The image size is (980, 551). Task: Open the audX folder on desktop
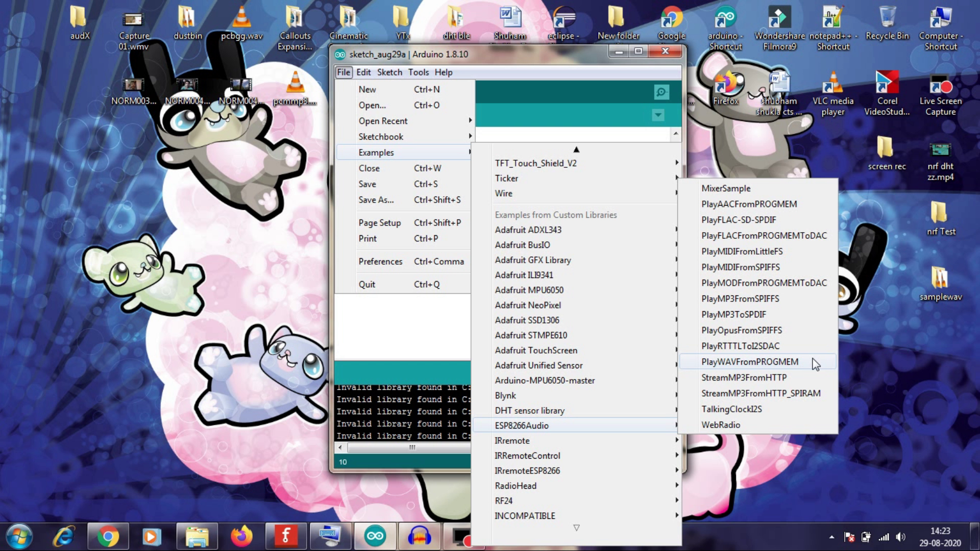(x=80, y=23)
